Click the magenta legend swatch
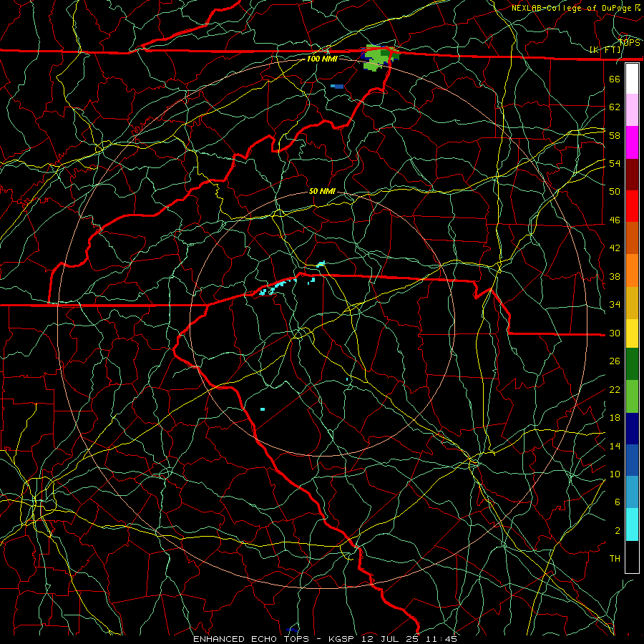644x644 pixels. click(632, 142)
